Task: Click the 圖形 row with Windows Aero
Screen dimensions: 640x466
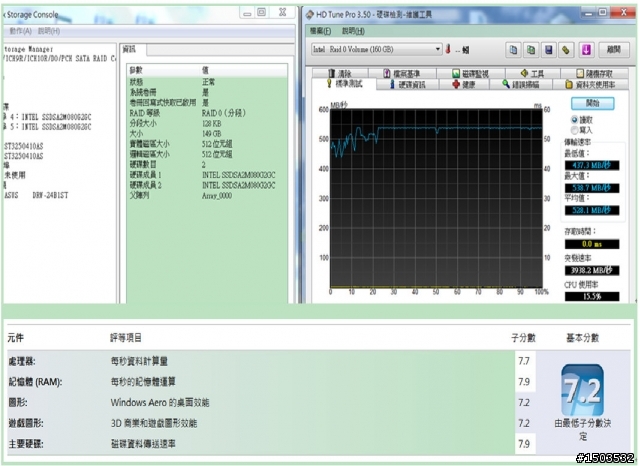Action: (x=272, y=403)
